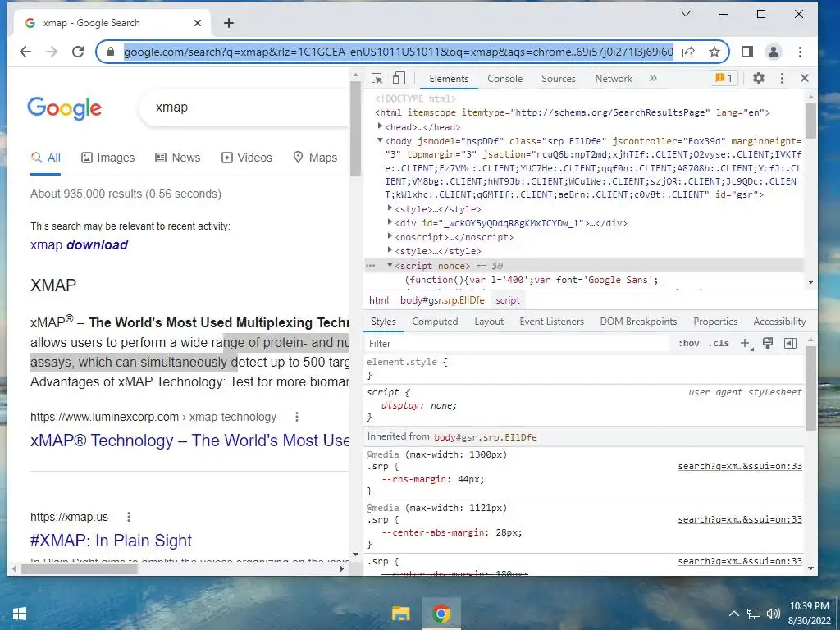Select the Maps search tab
Viewport: 840px width, 630px height.
click(315, 157)
